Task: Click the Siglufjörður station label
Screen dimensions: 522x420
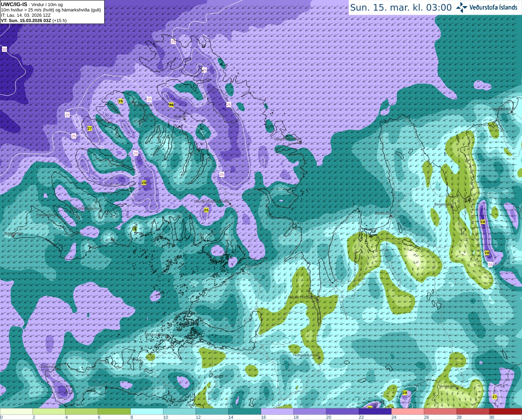Action: point(502,109)
